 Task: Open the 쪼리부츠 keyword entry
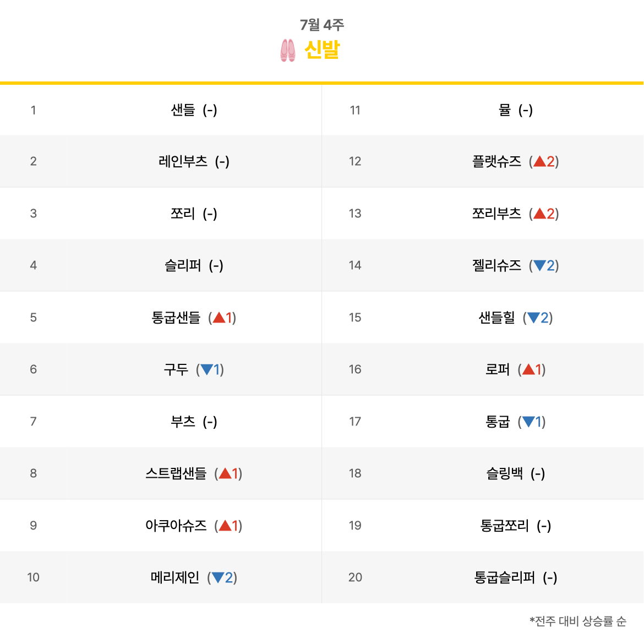496,214
